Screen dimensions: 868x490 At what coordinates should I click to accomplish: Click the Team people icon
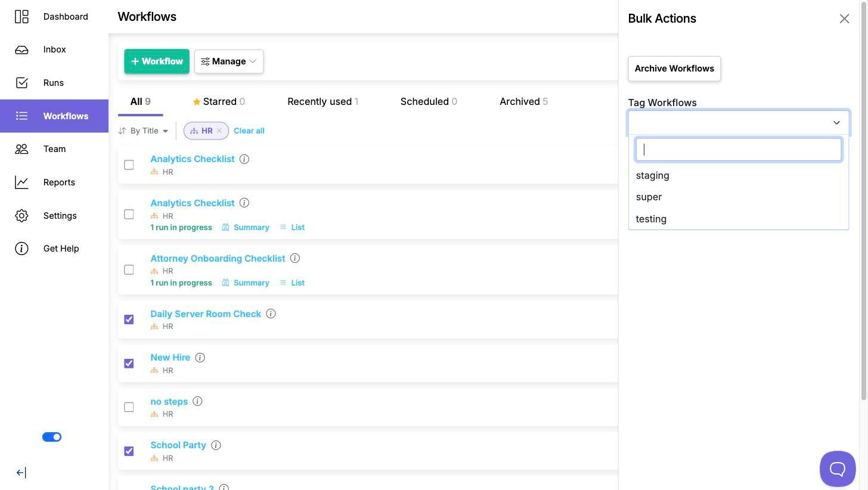click(21, 149)
